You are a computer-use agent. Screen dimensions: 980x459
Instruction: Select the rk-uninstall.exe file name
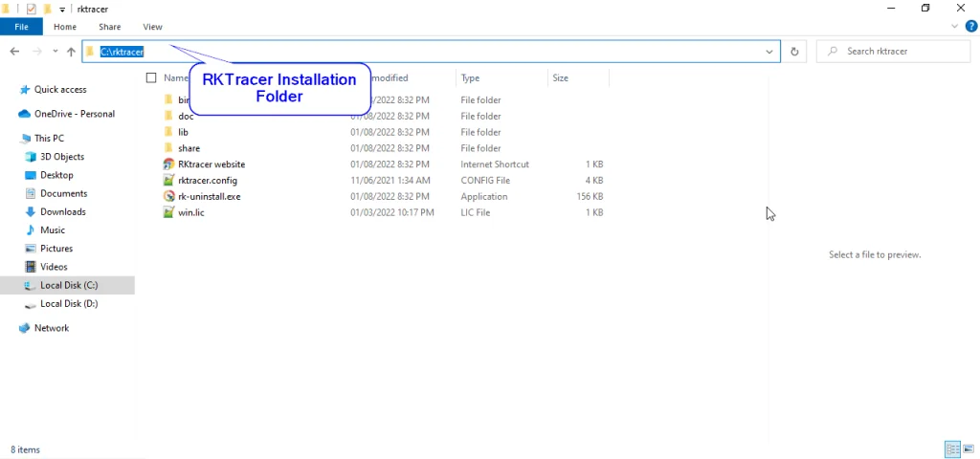click(210, 197)
